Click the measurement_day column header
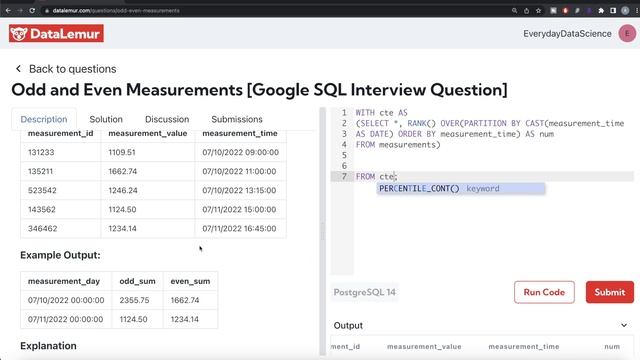Image resolution: width=640 pixels, height=360 pixels. click(x=64, y=281)
